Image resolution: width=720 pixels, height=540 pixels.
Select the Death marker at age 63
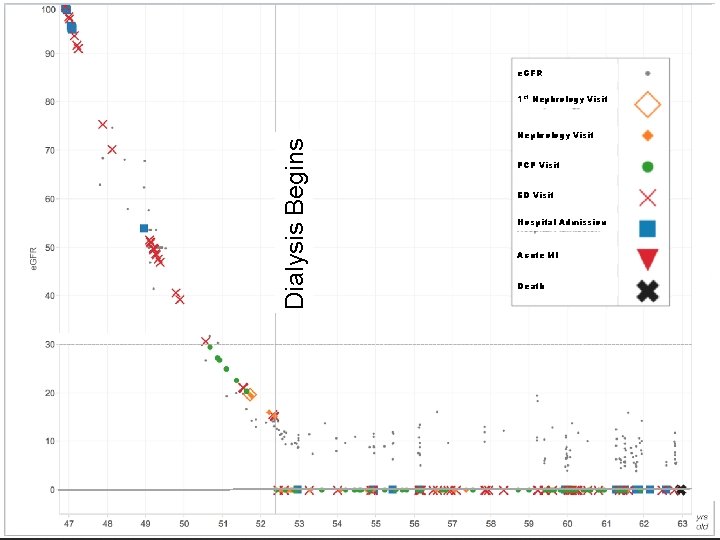coord(681,490)
